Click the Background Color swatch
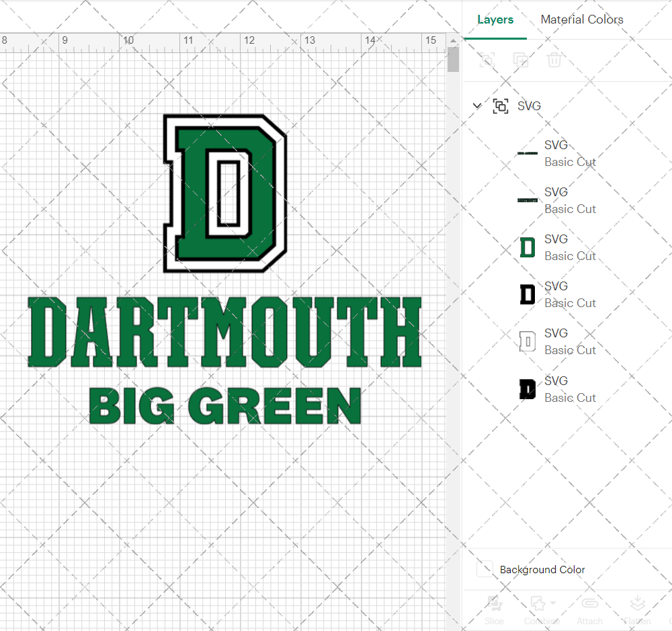The image size is (672, 631). [485, 569]
